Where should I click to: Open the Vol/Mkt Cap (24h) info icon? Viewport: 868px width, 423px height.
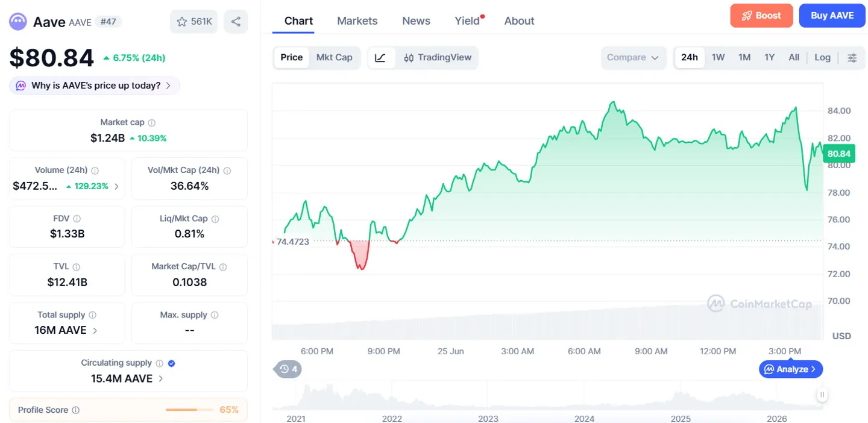tap(227, 171)
